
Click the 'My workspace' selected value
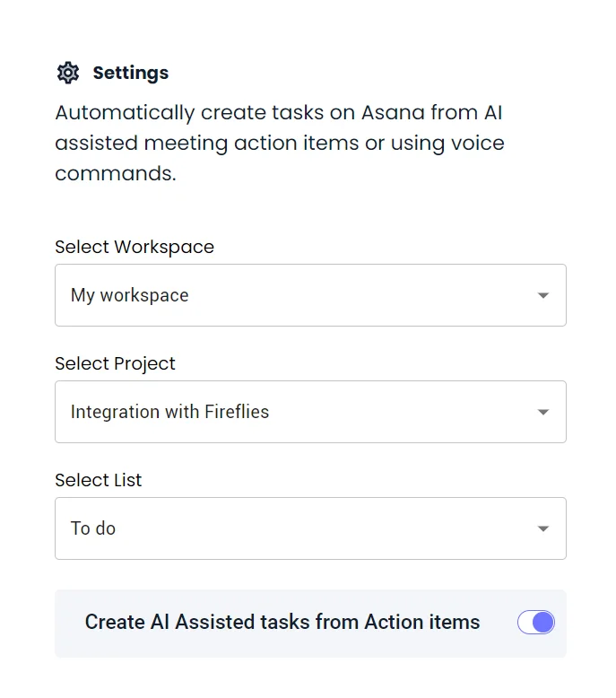pyautogui.click(x=130, y=295)
